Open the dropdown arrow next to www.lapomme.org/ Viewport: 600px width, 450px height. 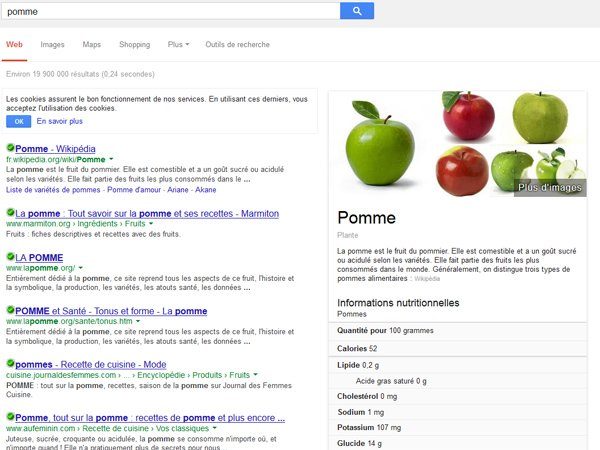point(81,268)
